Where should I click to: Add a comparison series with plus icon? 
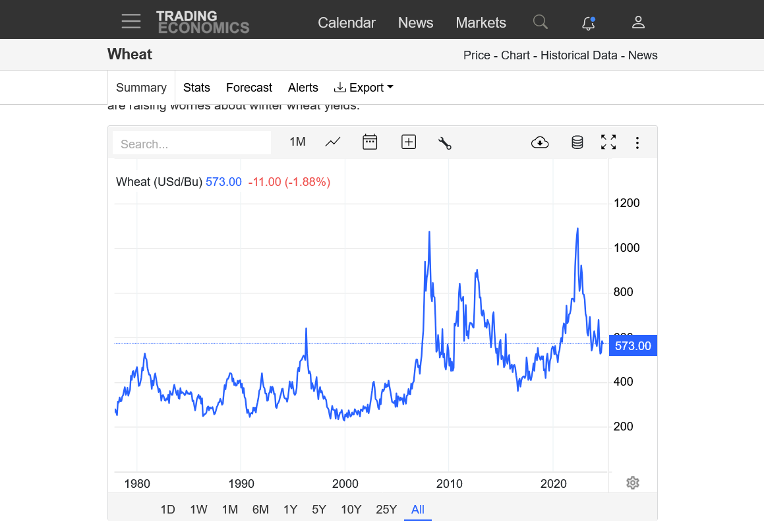click(x=409, y=142)
